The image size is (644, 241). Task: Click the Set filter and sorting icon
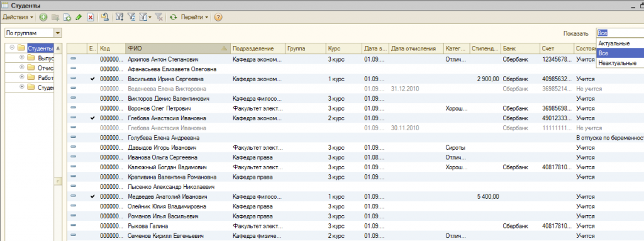pos(120,17)
